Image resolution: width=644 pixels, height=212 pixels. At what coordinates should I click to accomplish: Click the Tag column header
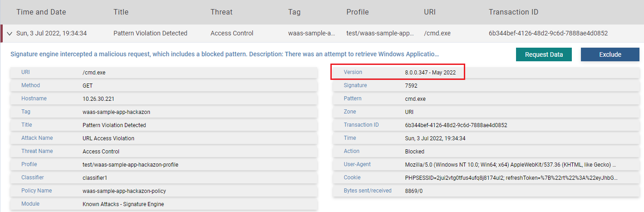tap(295, 12)
